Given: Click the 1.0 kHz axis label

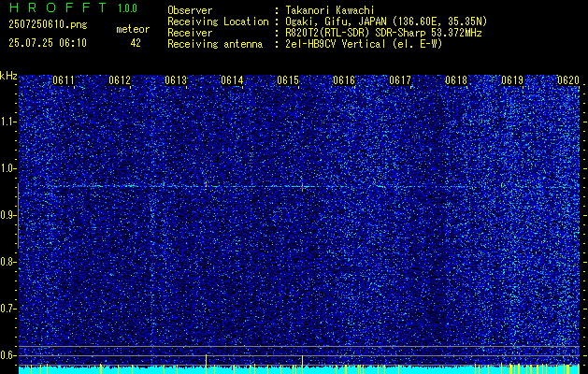Looking at the screenshot, I should tap(8, 168).
